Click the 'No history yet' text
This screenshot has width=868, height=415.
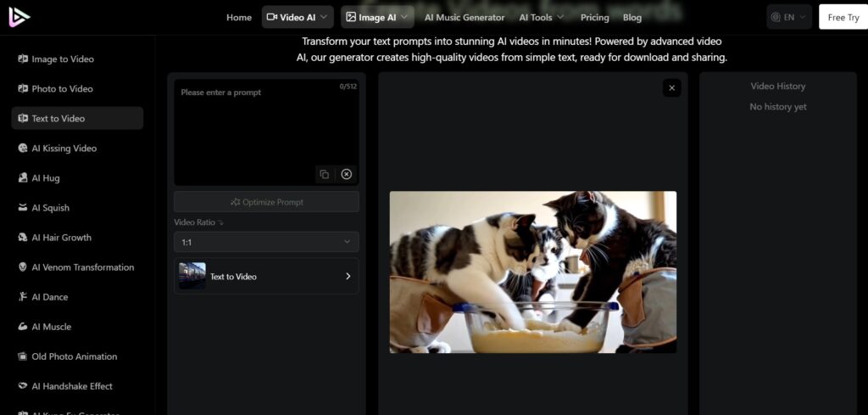click(x=778, y=107)
